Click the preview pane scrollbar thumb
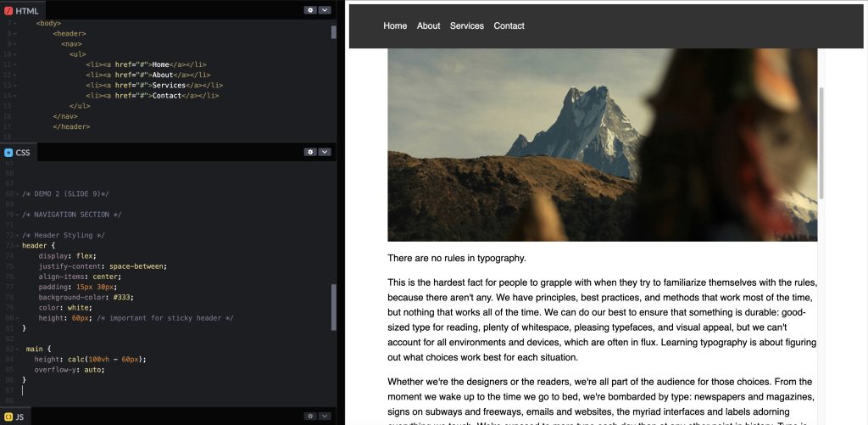Viewport: 868px width, 425px height. point(821,143)
